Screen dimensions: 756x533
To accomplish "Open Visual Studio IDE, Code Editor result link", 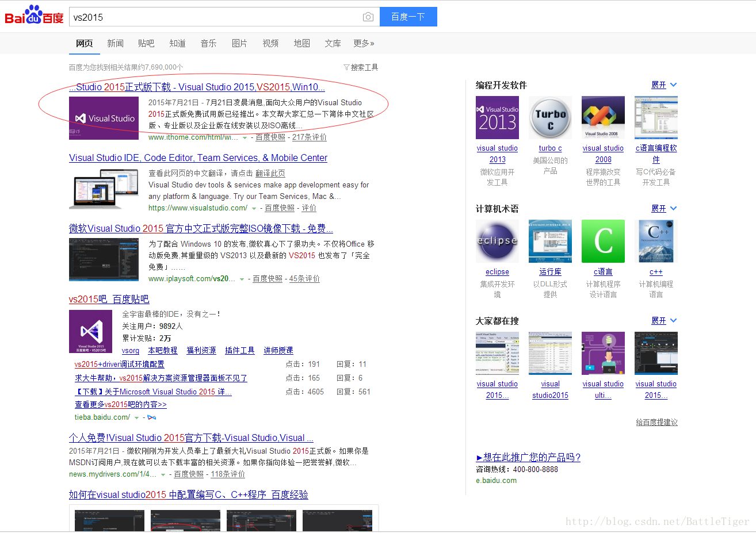I will [x=198, y=158].
